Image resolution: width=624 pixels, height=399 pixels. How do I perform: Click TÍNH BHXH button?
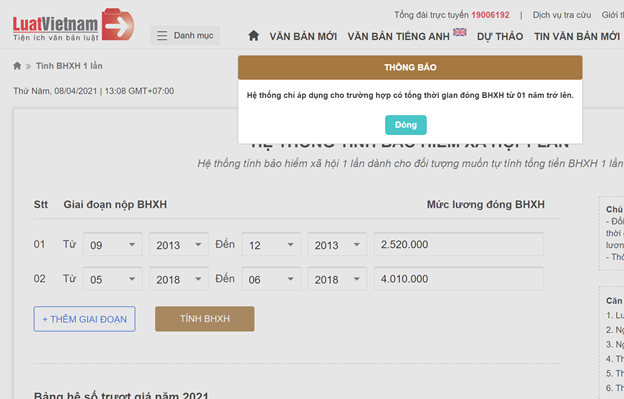[205, 319]
